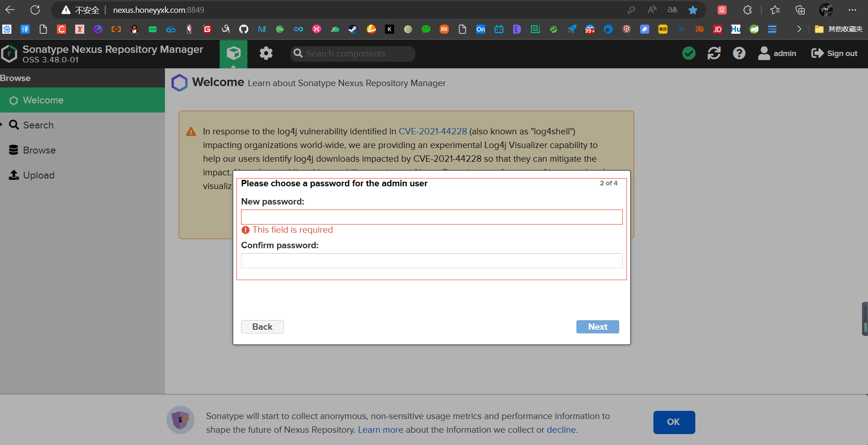
Task: Open the CVE-2021-44228 link
Action: click(433, 131)
